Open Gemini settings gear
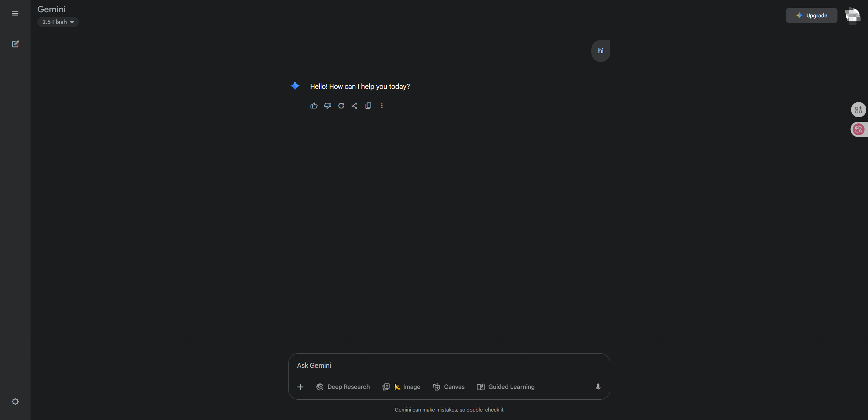 point(15,401)
